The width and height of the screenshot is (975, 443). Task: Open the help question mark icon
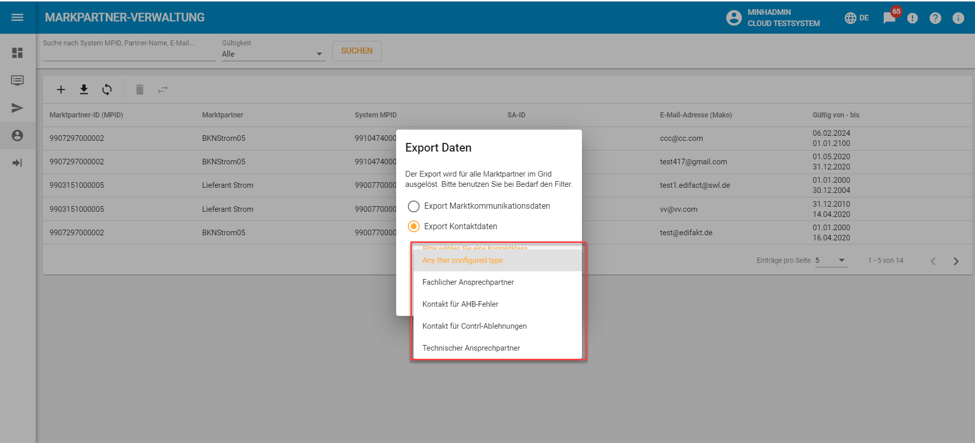point(935,18)
